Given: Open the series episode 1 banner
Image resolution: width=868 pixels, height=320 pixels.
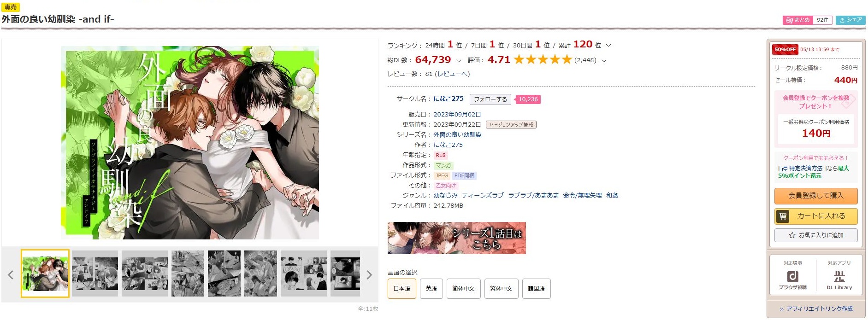Looking at the screenshot, I should coord(456,238).
